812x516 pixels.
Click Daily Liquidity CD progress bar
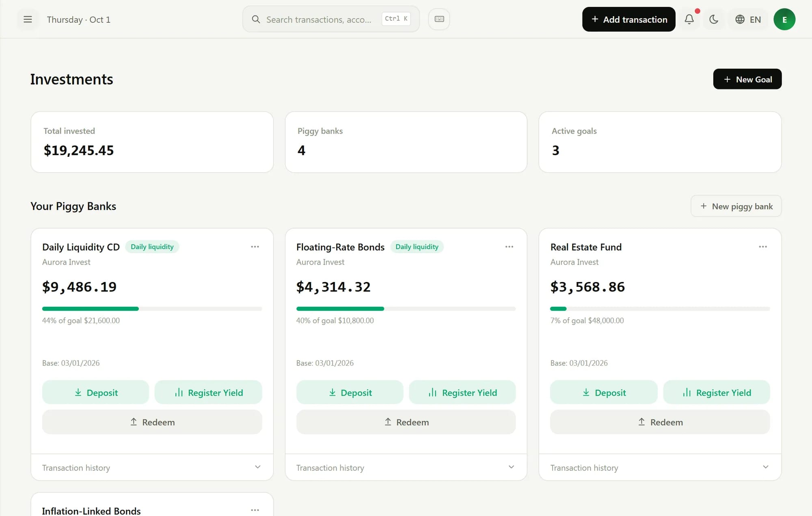coord(152,309)
